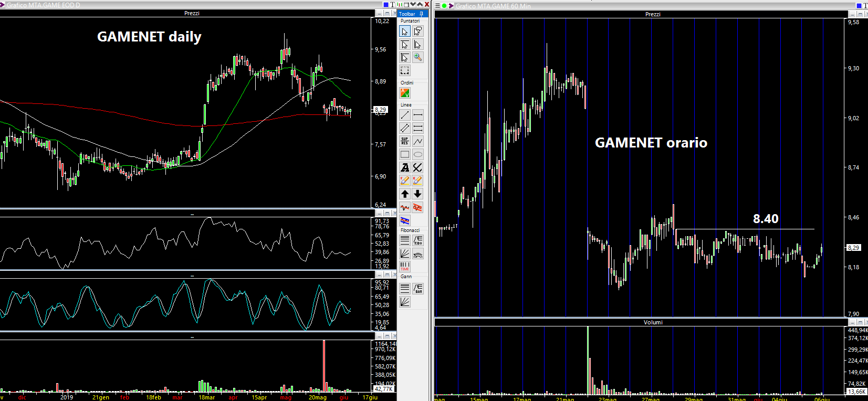This screenshot has height=401, width=868.
Task: Select the blue regression channel tool
Action: (405, 220)
